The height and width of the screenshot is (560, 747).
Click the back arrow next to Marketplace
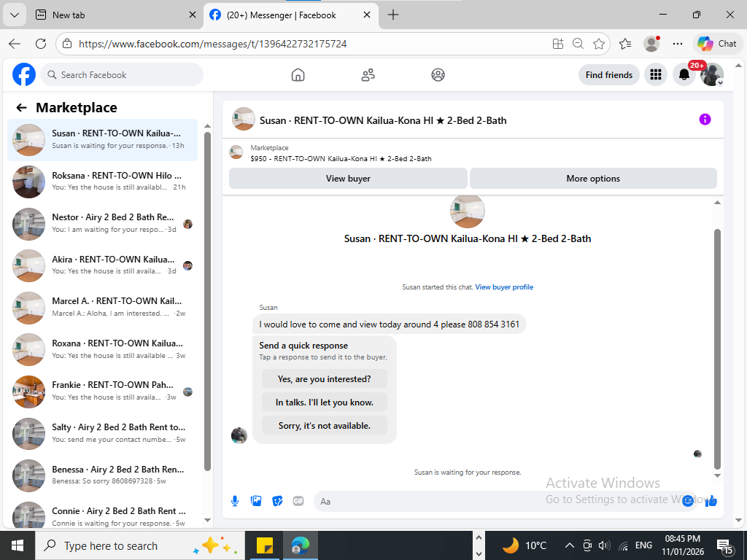coord(21,108)
